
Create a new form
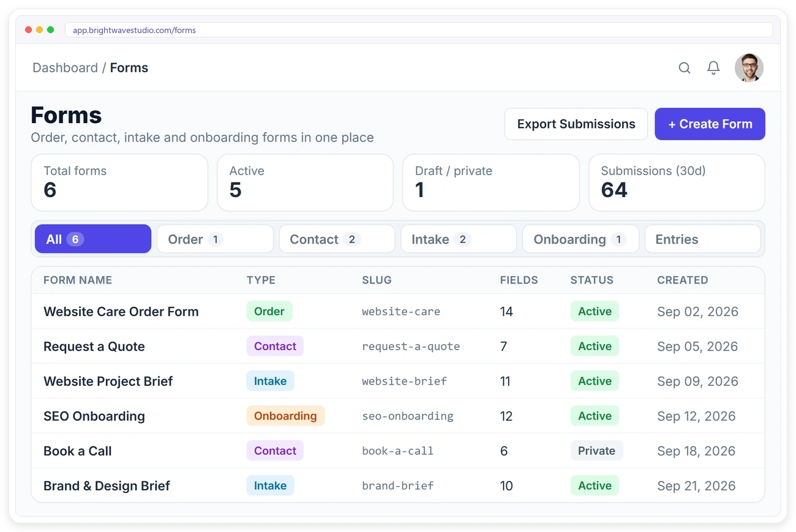(x=710, y=124)
